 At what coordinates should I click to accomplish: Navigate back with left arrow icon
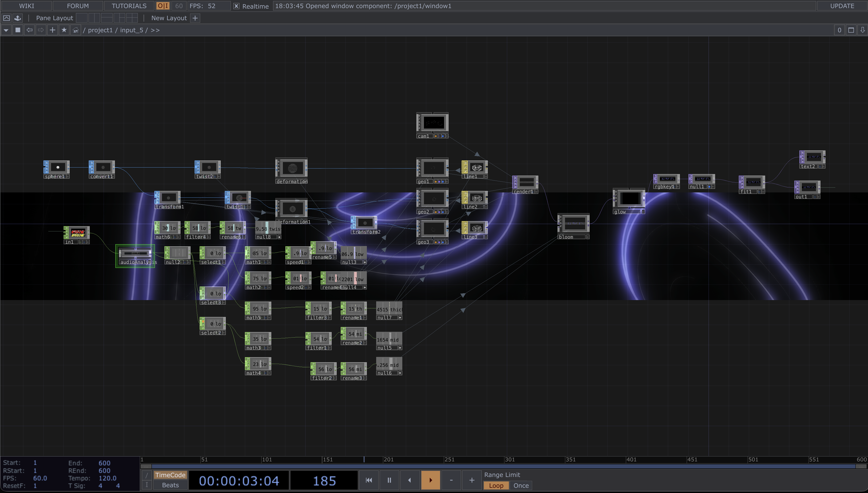(x=29, y=30)
